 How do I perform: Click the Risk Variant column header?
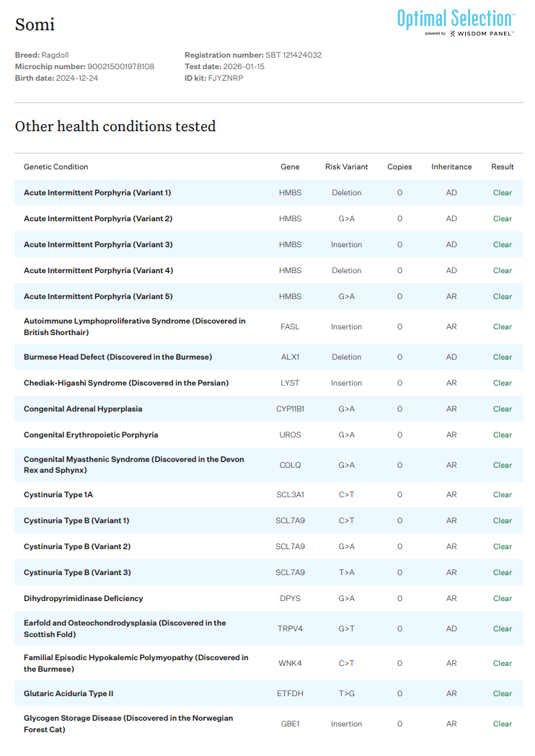346,166
